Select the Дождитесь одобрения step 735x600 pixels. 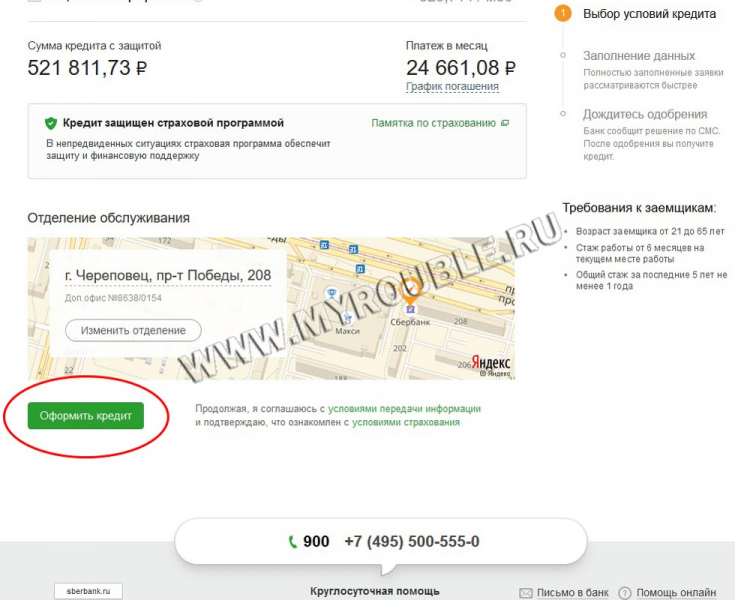point(645,114)
